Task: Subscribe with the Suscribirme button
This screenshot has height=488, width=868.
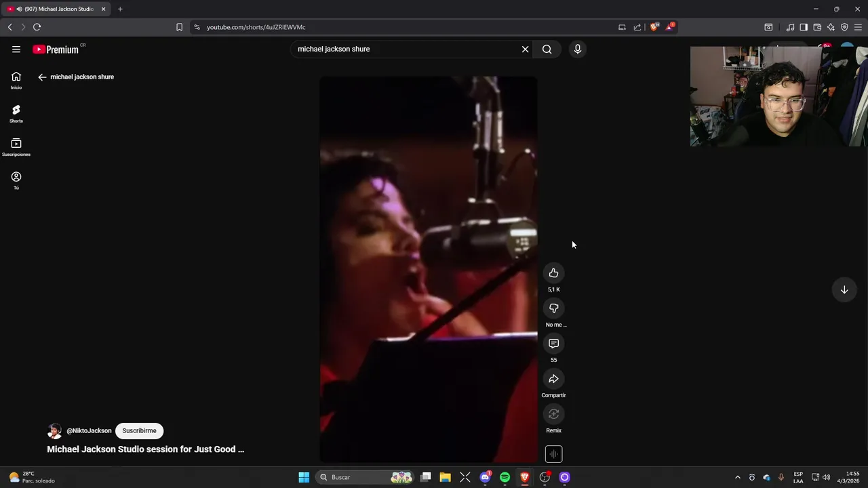Action: coord(139,430)
